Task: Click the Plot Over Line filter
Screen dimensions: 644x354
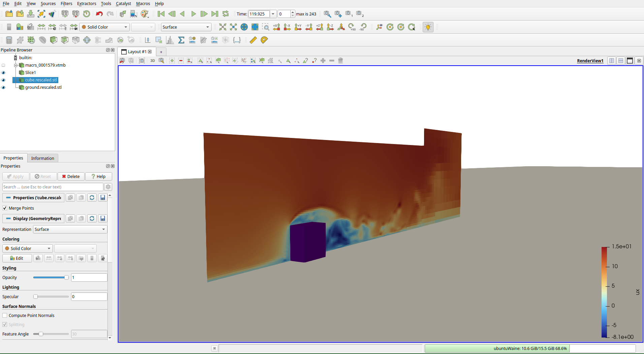Action: (147, 40)
